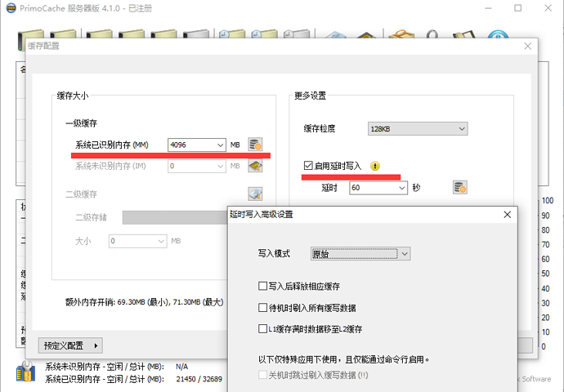Click the 关机时跳过刷入缓写数据 checkbox
This screenshot has height=392, width=564.
click(262, 375)
